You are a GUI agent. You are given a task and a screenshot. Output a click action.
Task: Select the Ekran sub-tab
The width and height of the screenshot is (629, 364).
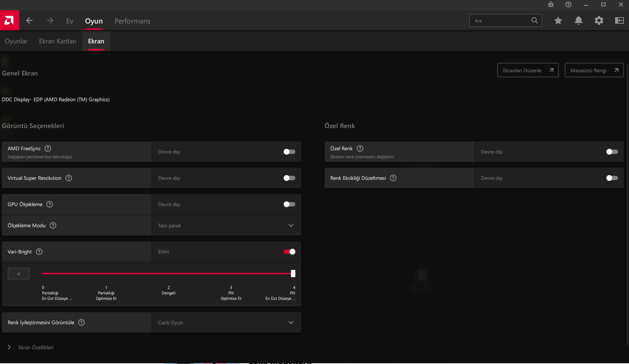pos(96,41)
